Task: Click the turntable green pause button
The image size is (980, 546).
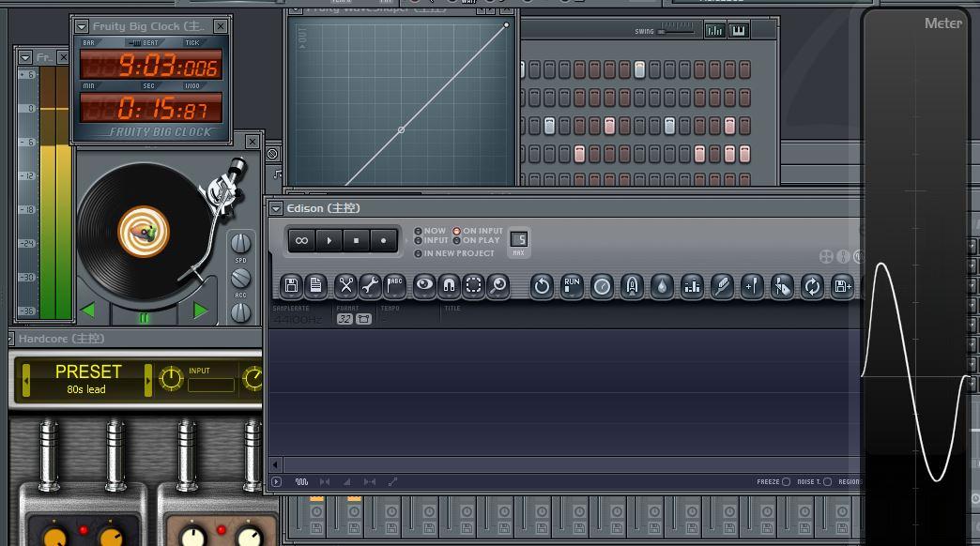Action: 144,318
